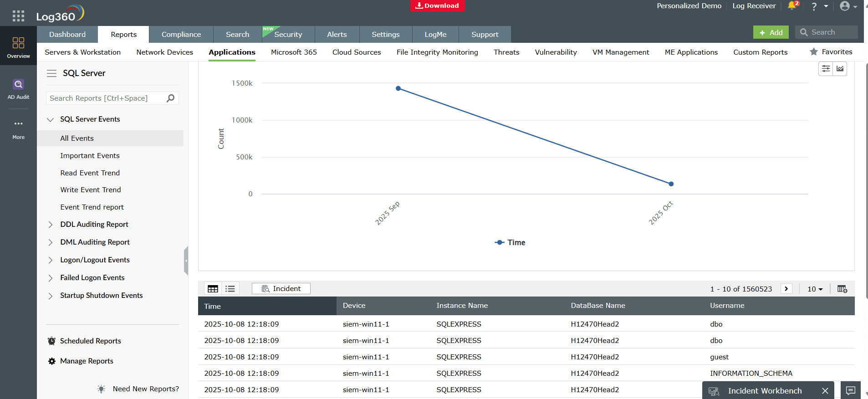
Task: Expand DDL Auditing Report
Action: (x=51, y=225)
